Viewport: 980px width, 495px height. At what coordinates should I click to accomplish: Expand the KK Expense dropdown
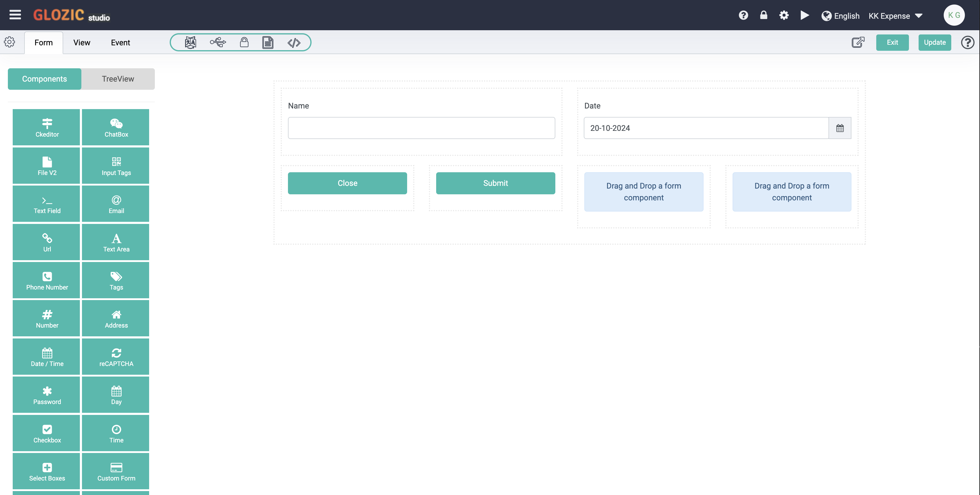pyautogui.click(x=896, y=16)
